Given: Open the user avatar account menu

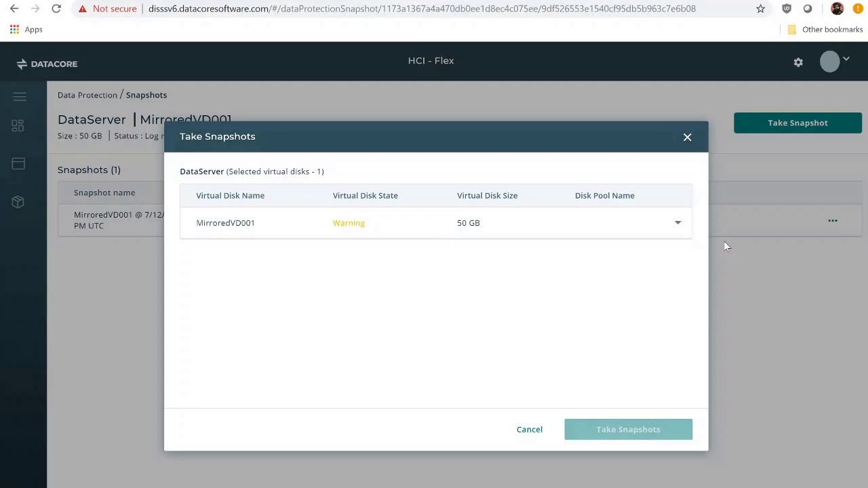Looking at the screenshot, I should coord(834,62).
